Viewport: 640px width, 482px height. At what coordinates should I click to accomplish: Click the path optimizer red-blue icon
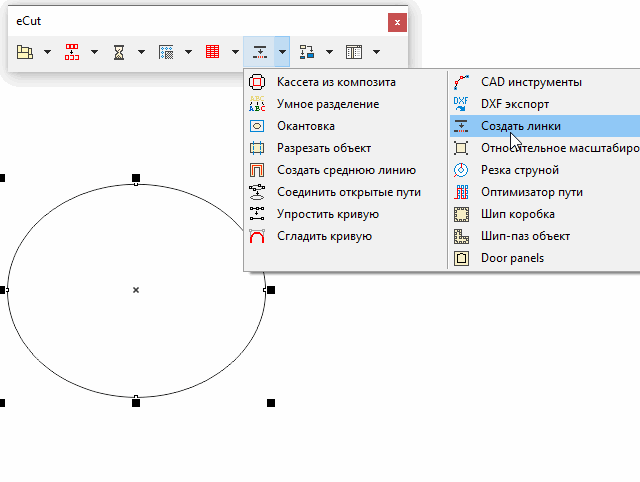(x=461, y=192)
